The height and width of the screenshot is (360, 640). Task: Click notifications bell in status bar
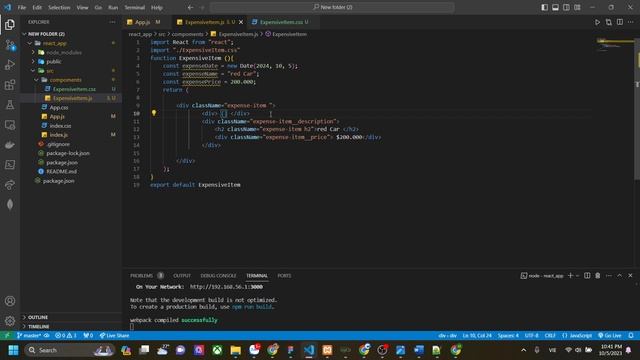[x=631, y=336]
